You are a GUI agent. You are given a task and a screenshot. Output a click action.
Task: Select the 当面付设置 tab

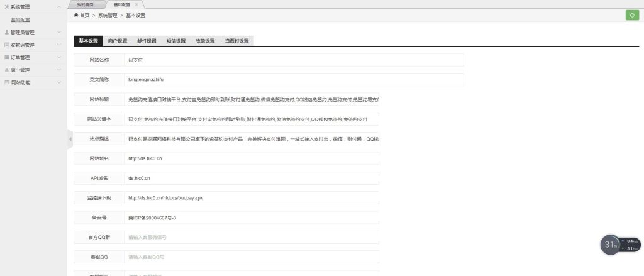236,41
